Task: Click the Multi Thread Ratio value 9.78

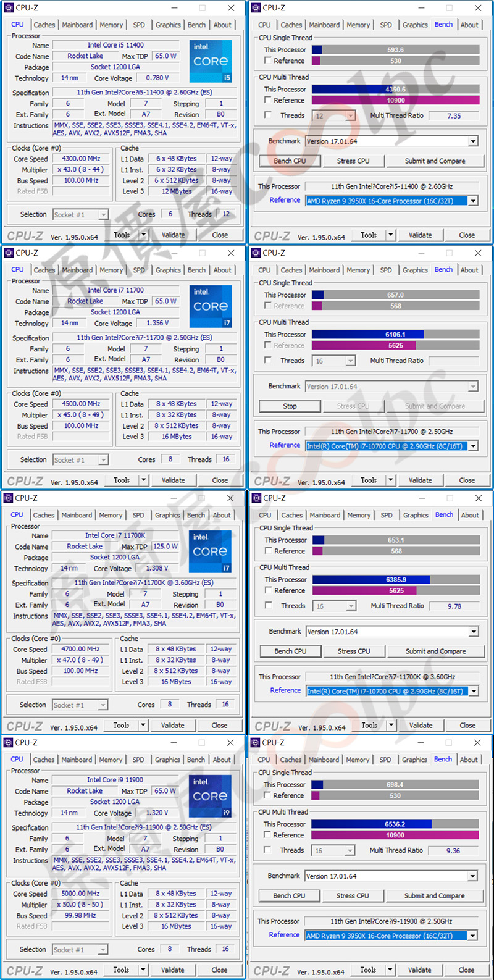Action: pos(455,606)
